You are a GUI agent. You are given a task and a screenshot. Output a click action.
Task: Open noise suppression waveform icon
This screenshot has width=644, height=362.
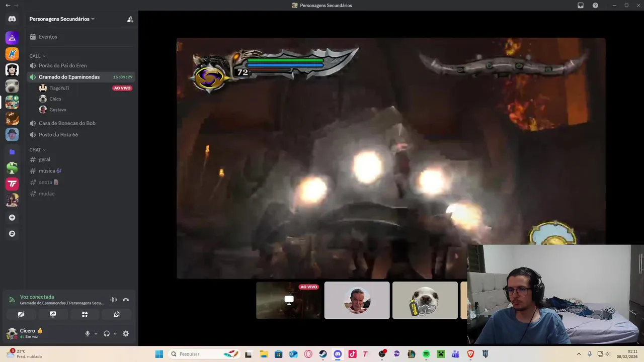(114, 300)
